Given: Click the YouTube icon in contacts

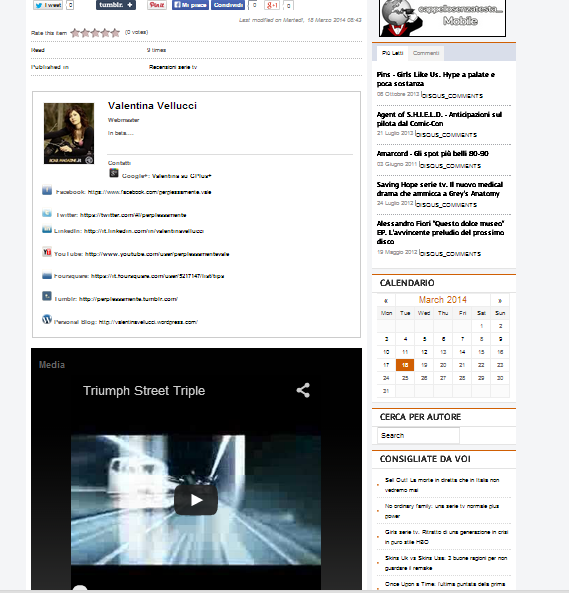Looking at the screenshot, I should pos(47,252).
